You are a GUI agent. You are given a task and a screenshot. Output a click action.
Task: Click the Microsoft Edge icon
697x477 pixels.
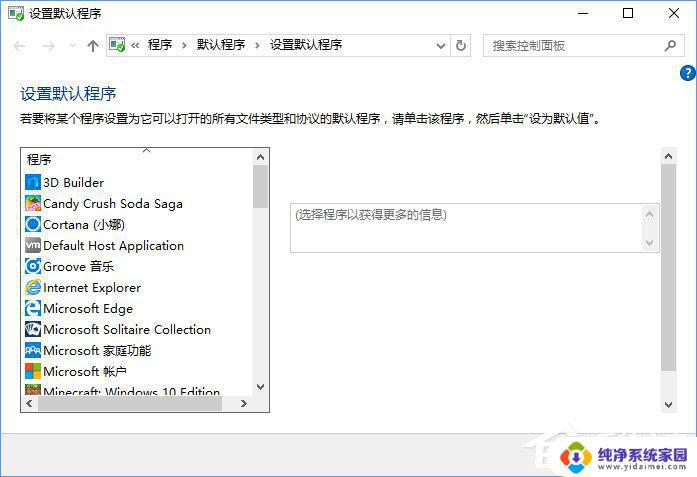[x=32, y=309]
